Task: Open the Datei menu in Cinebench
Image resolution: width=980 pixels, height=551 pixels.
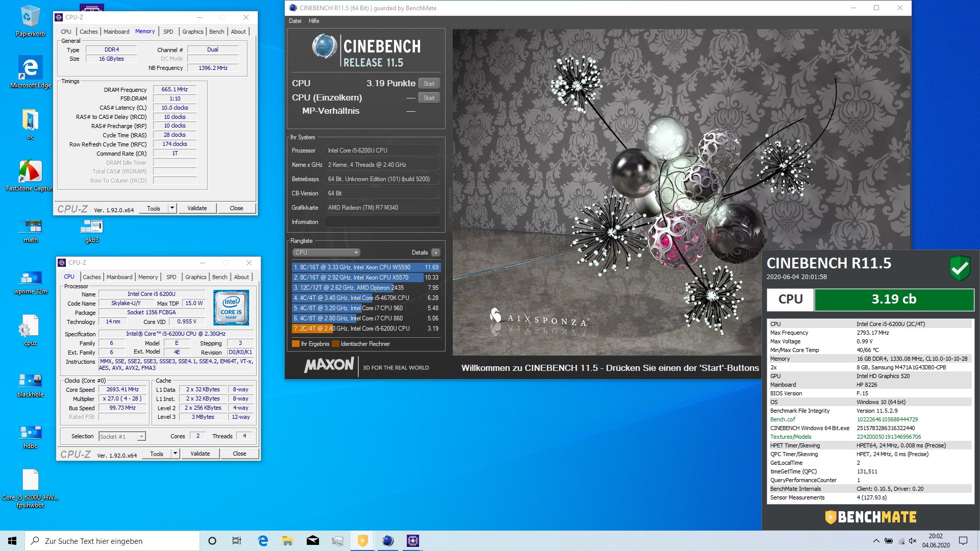Action: coord(295,21)
